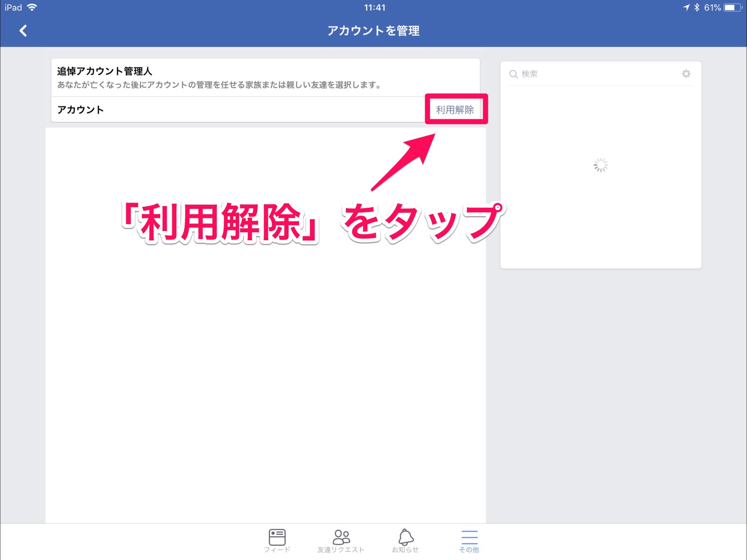Tap the Wi-Fi status icon
This screenshot has height=560, width=747.
point(32,7)
